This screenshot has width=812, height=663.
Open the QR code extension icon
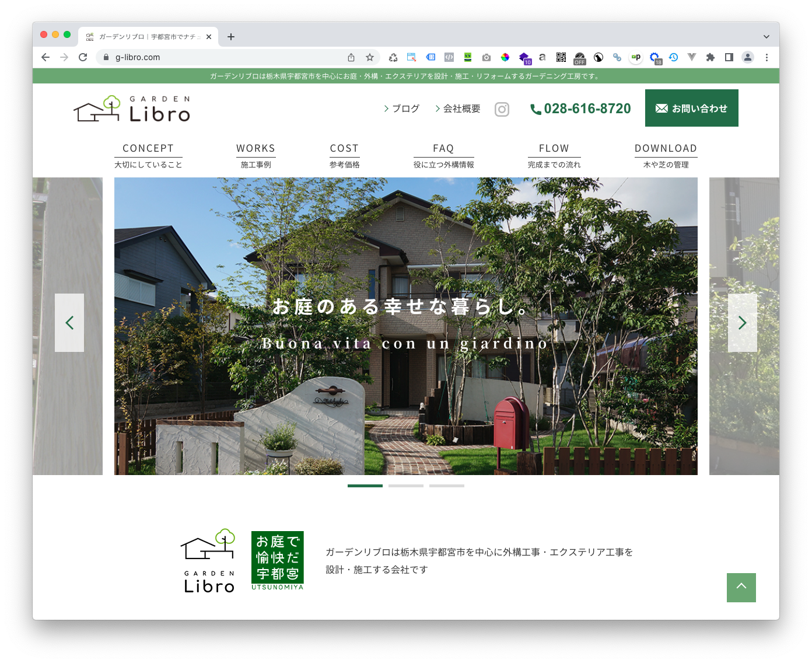561,57
